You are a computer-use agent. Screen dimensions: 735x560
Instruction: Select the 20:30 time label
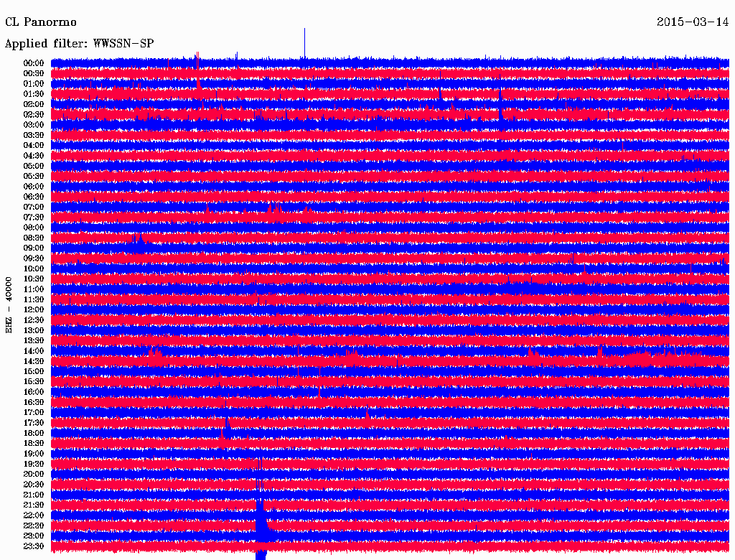(34, 485)
